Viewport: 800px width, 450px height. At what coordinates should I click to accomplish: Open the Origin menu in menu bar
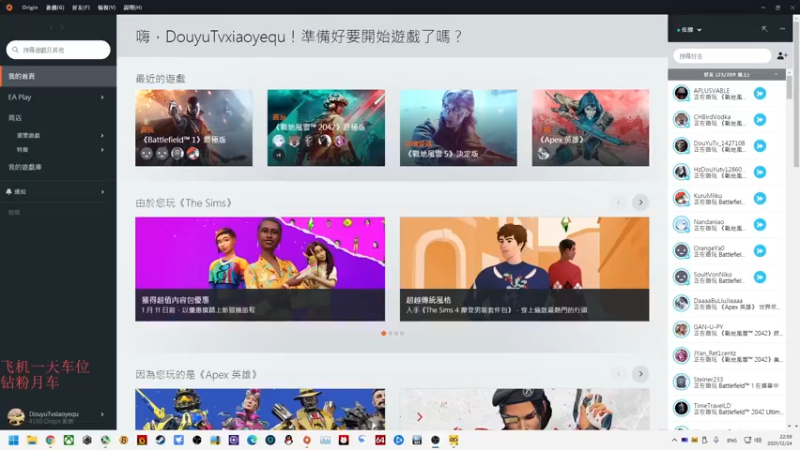tap(30, 7)
